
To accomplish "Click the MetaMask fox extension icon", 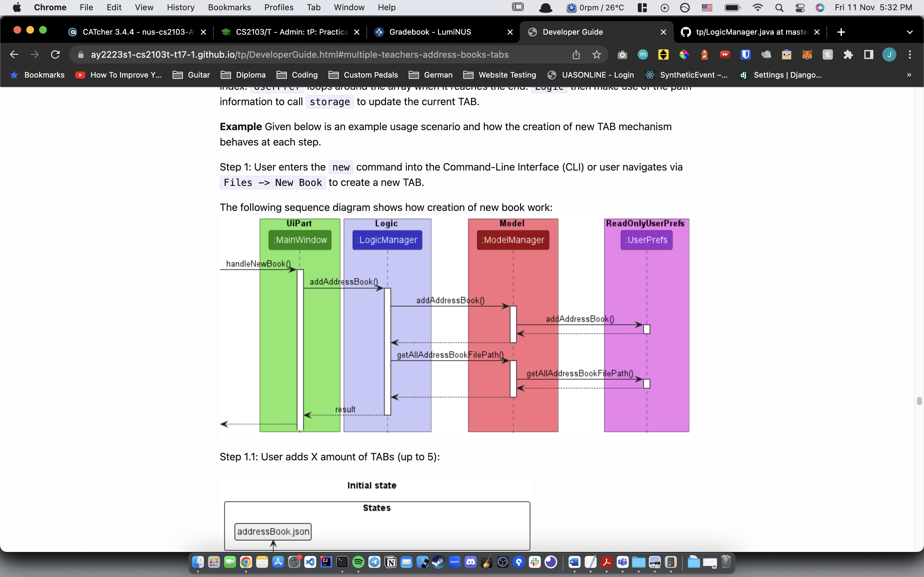I will tap(807, 54).
